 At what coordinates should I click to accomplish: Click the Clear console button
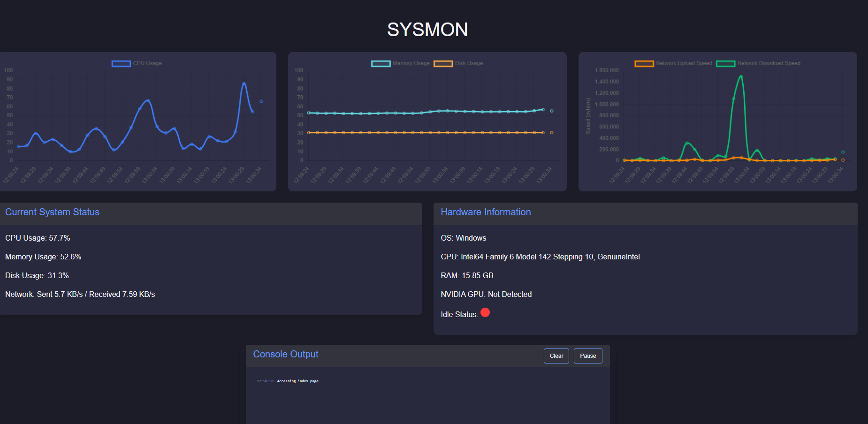coord(556,356)
